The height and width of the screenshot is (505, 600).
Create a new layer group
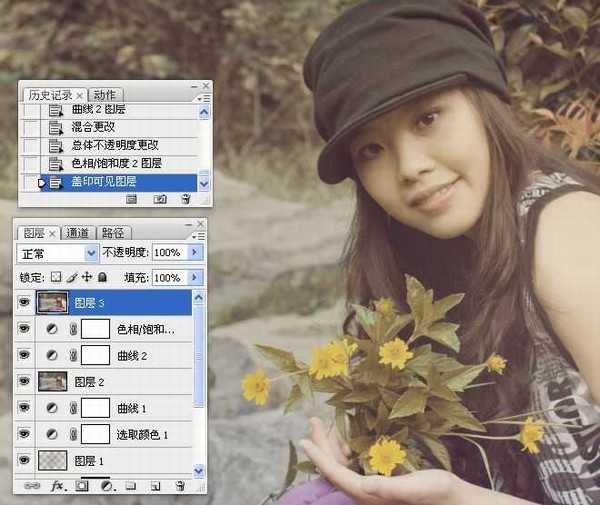click(x=131, y=486)
